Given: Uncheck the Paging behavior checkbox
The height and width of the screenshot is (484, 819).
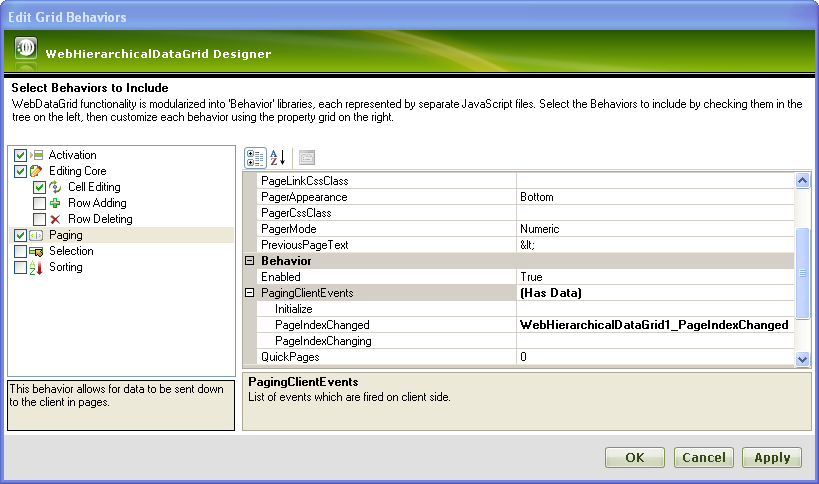Looking at the screenshot, I should point(21,235).
